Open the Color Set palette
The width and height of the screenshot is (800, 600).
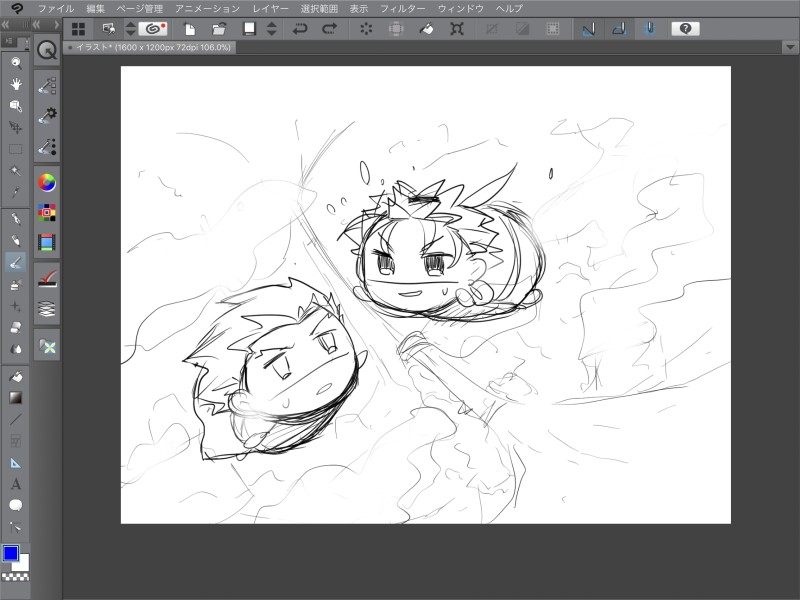(47, 212)
